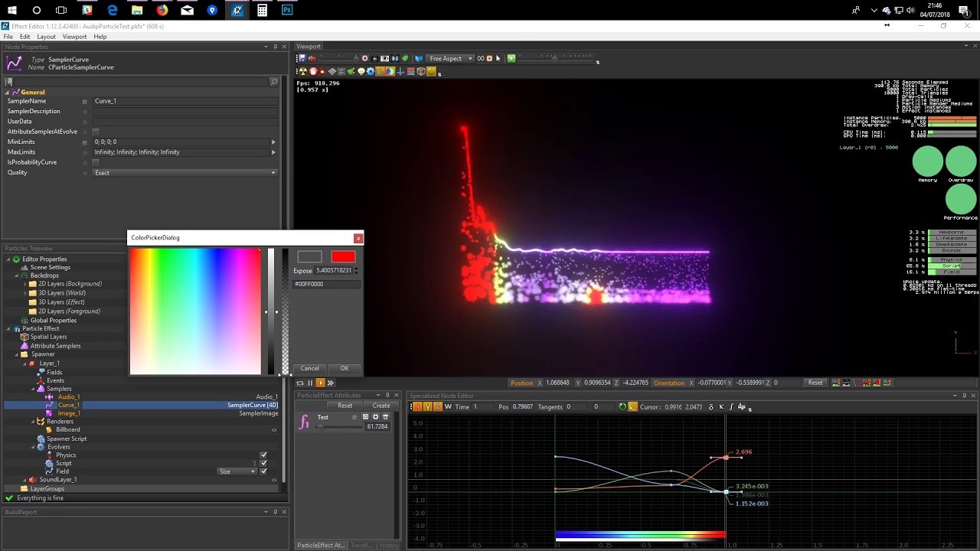The width and height of the screenshot is (980, 551).
Task: Click the red record icon in the viewport toolbar
Action: 365,59
